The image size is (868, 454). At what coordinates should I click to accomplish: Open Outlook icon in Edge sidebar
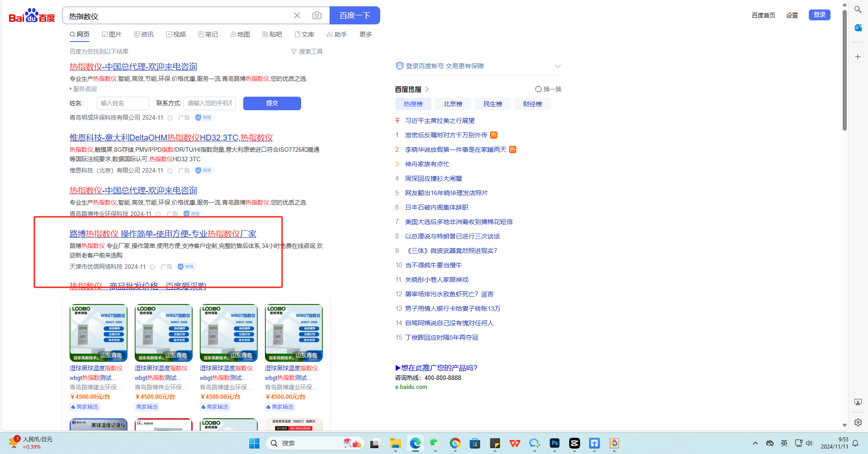858,28
